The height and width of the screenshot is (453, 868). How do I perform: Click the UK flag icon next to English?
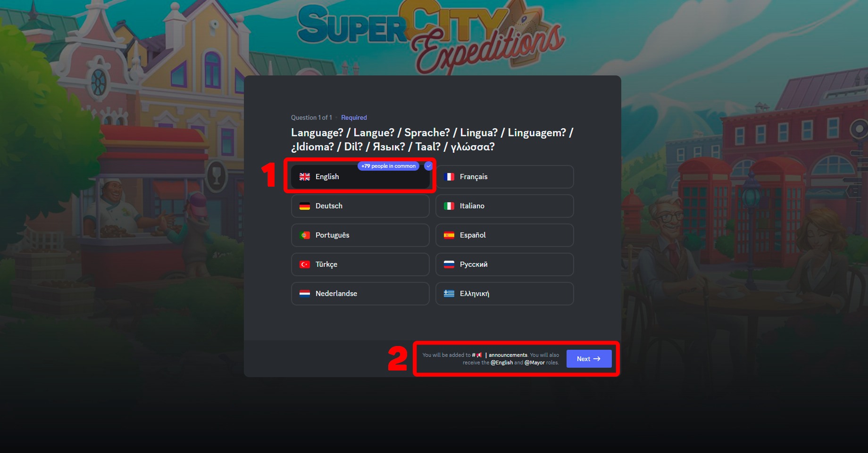click(305, 177)
